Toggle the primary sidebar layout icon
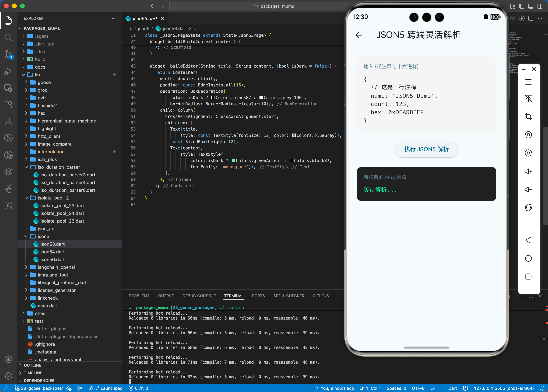 click(x=522, y=6)
